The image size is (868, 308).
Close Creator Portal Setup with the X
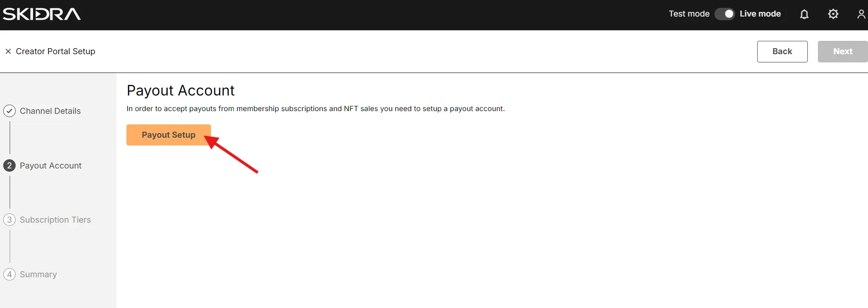pyautogui.click(x=8, y=51)
